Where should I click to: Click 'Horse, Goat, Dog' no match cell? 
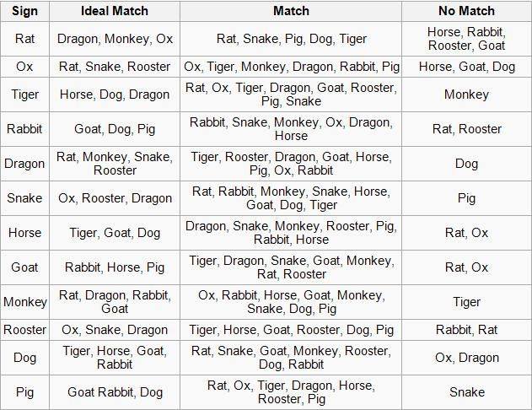click(x=466, y=67)
